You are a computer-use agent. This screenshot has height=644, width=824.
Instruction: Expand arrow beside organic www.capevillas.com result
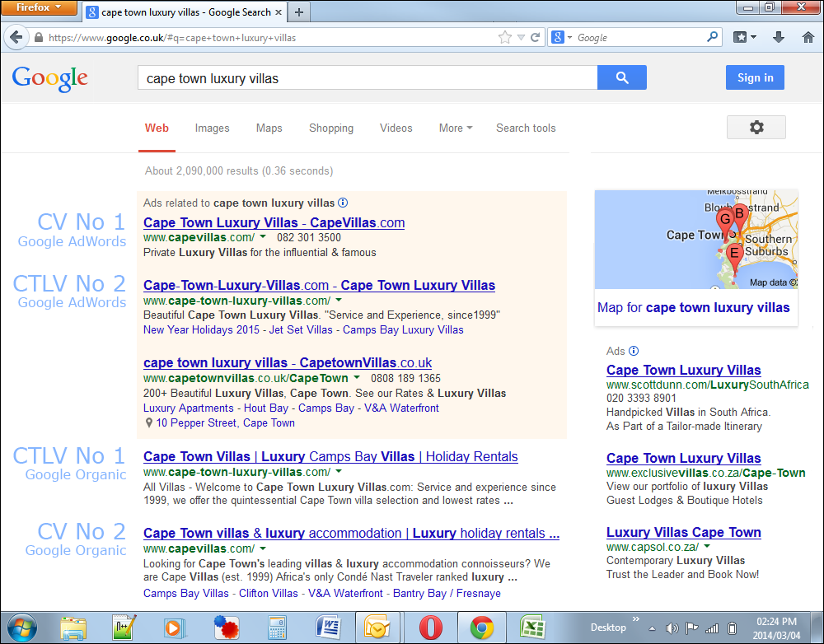(263, 548)
